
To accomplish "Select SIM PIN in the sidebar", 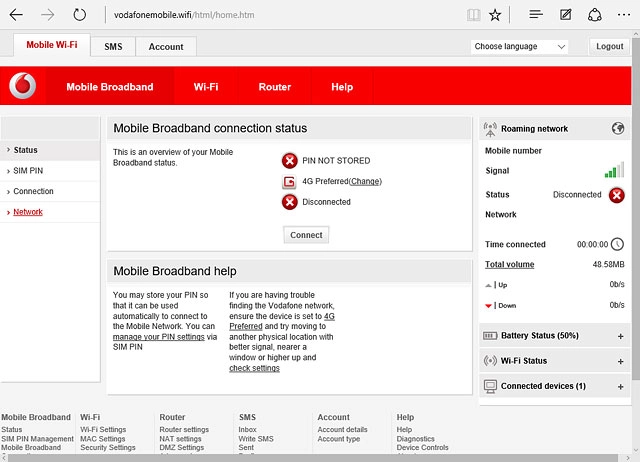I will coord(28,171).
